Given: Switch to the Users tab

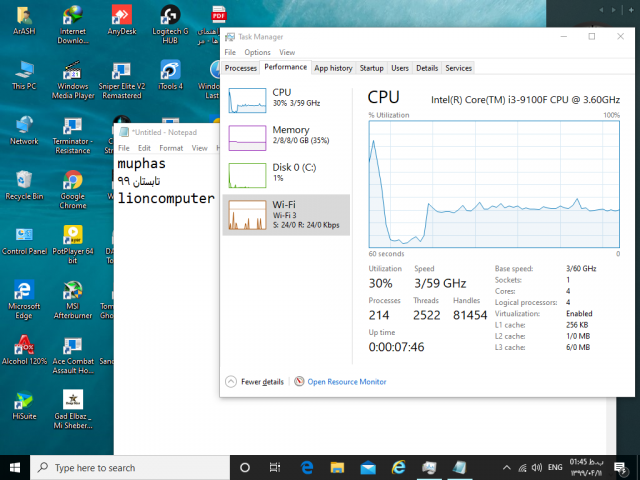Looking at the screenshot, I should [x=400, y=68].
